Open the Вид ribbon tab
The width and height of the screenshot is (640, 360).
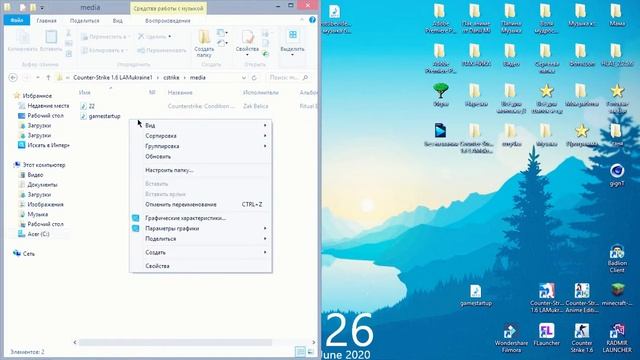click(118, 20)
